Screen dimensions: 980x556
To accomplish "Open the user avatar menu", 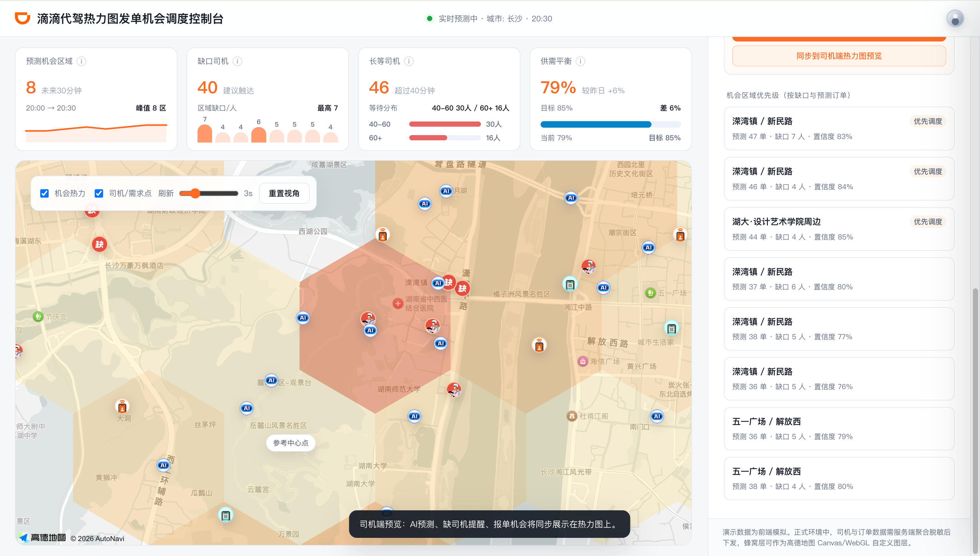I will tap(955, 18).
